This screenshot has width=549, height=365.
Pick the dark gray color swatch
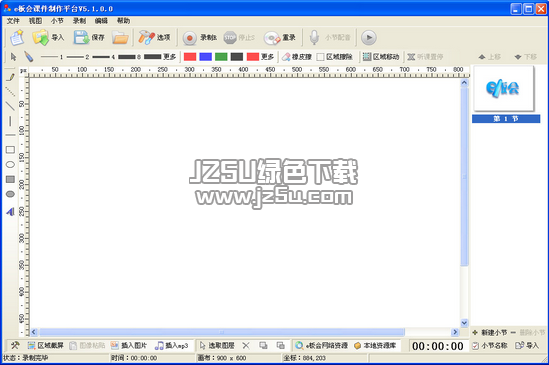click(x=237, y=57)
